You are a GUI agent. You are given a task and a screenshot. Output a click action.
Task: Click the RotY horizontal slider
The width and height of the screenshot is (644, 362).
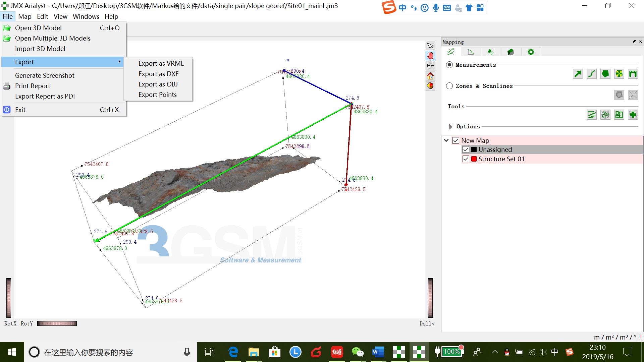click(57, 323)
